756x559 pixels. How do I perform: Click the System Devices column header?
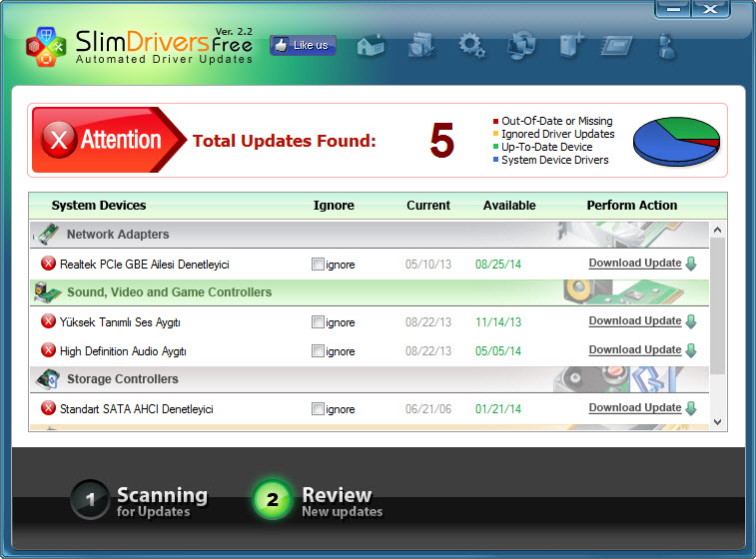point(99,206)
